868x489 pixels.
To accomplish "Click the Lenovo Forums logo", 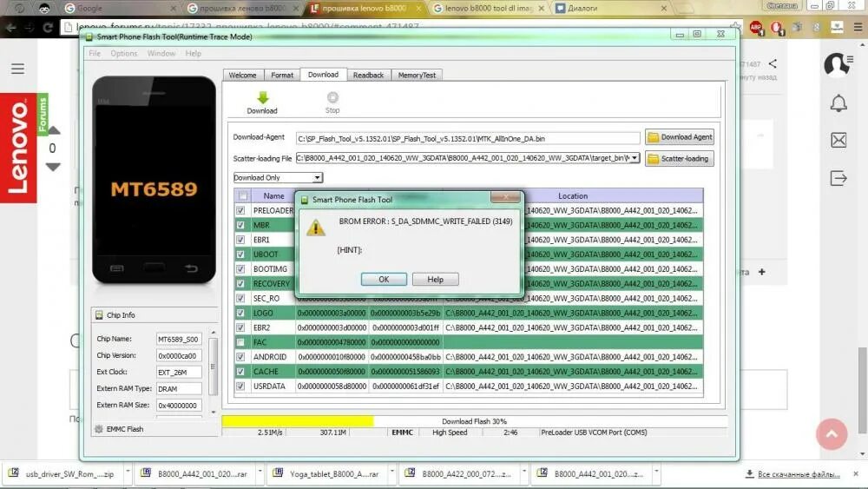I will click(24, 148).
